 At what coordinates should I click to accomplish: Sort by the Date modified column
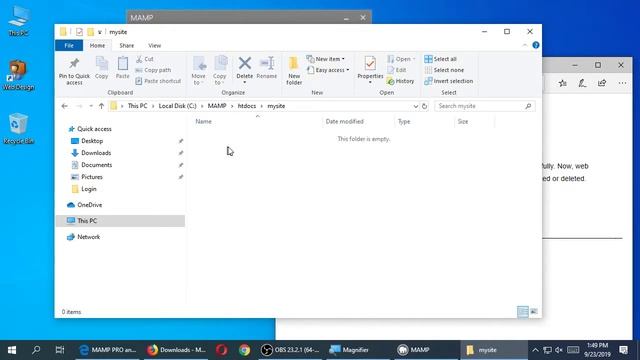(x=344, y=122)
